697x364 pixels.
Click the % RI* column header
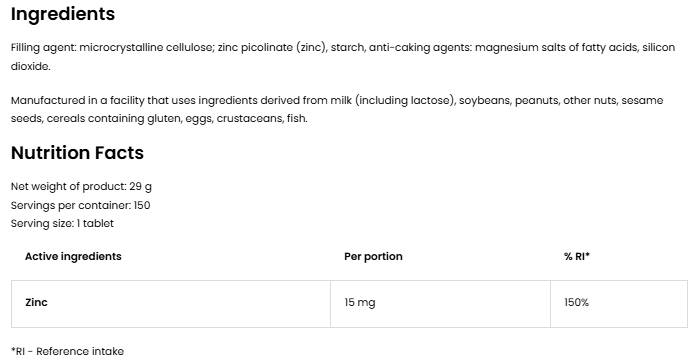577,256
